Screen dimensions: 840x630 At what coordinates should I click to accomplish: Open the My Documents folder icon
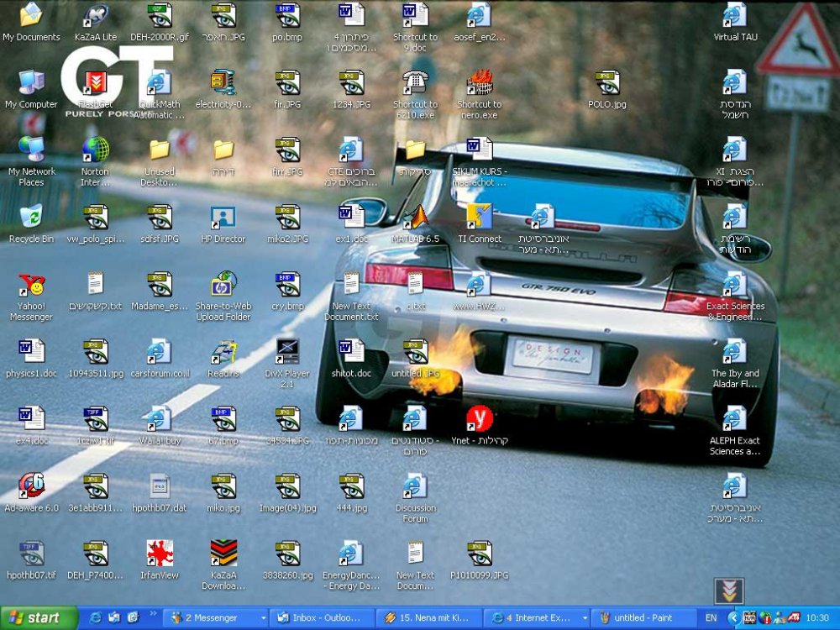pyautogui.click(x=31, y=15)
